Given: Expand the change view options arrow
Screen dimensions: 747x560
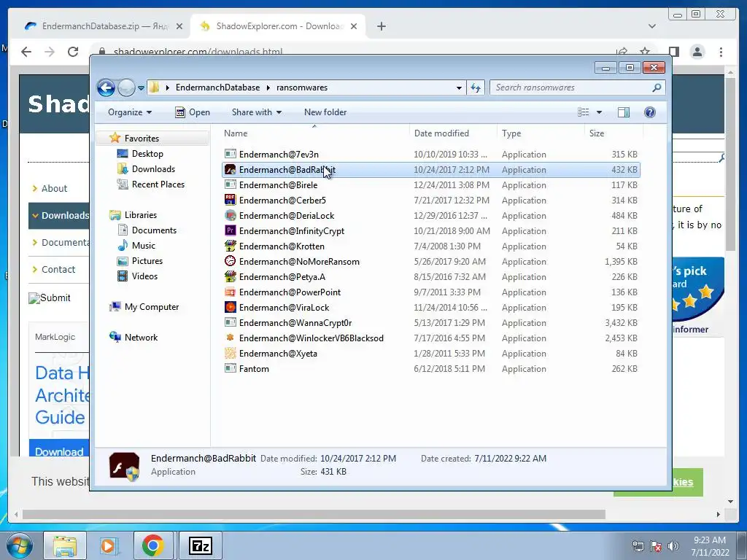Looking at the screenshot, I should [600, 112].
